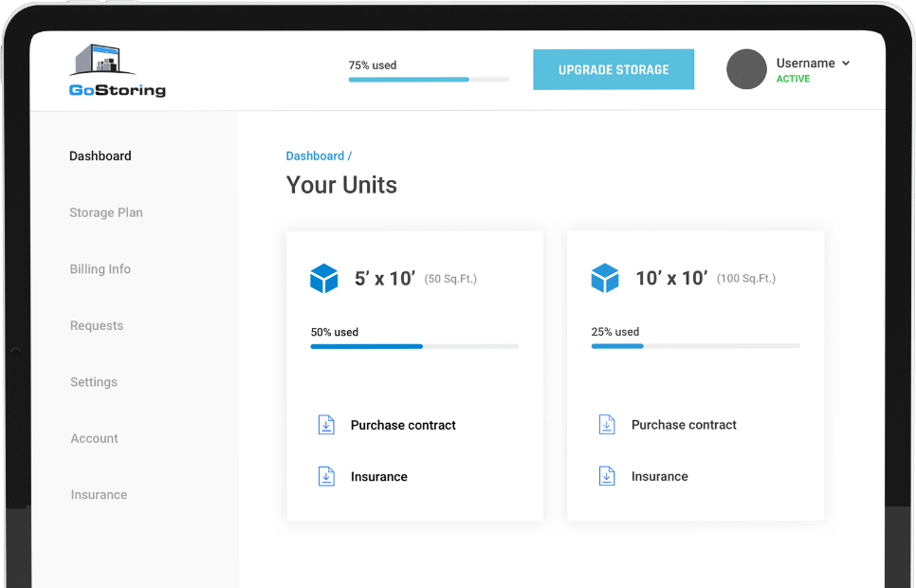Go to Billing Info in sidebar
The image size is (916, 588).
coord(101,269)
